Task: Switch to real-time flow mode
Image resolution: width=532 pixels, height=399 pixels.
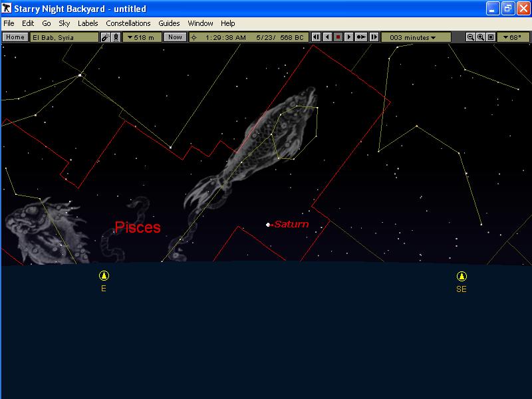Action: [361, 37]
